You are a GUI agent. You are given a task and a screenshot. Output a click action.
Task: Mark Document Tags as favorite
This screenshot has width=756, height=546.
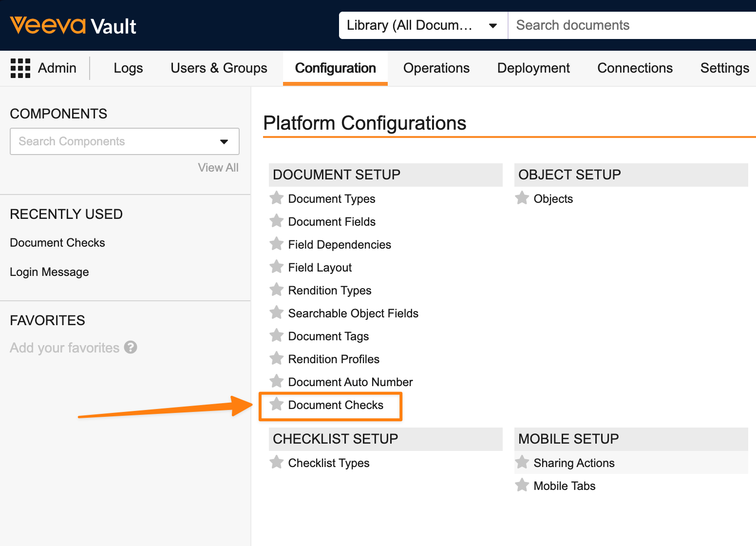pos(277,335)
